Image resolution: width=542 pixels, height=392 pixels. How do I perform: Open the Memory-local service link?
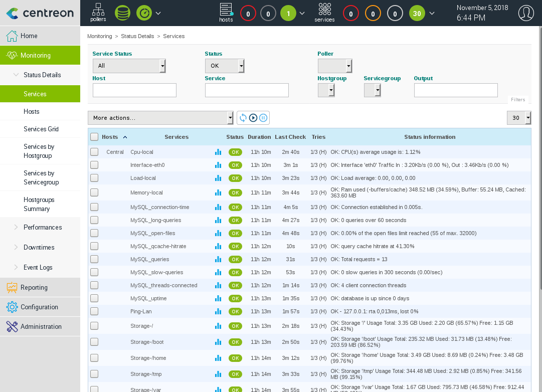point(146,192)
